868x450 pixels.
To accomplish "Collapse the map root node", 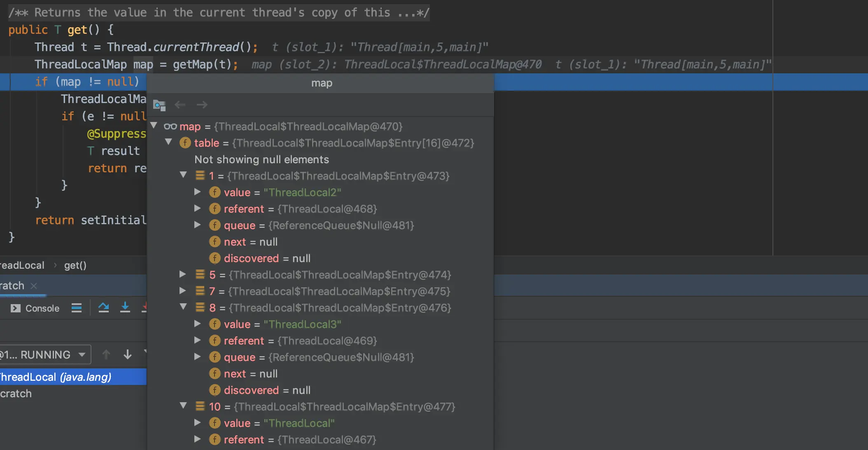I will click(154, 125).
